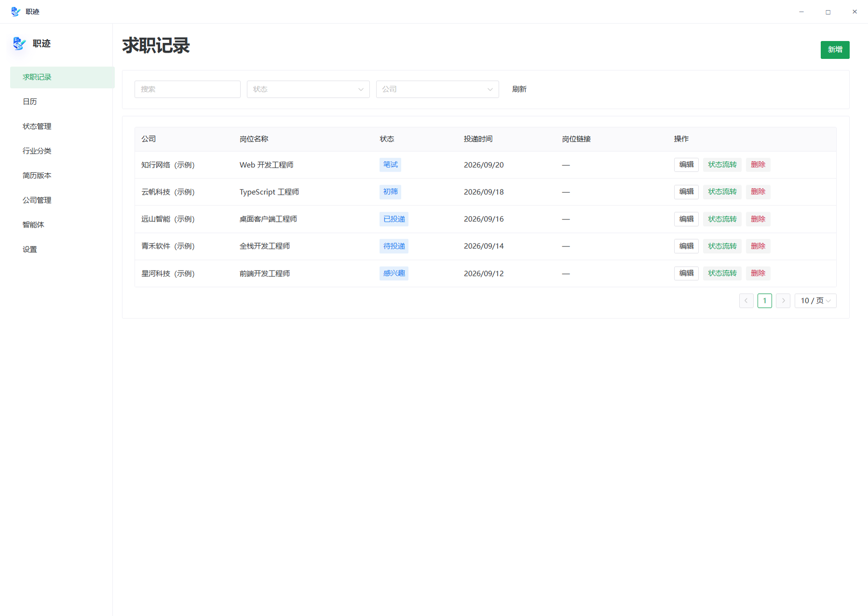Open 状态管理 in the sidebar
Image resolution: width=868 pixels, height=616 pixels.
click(62, 126)
